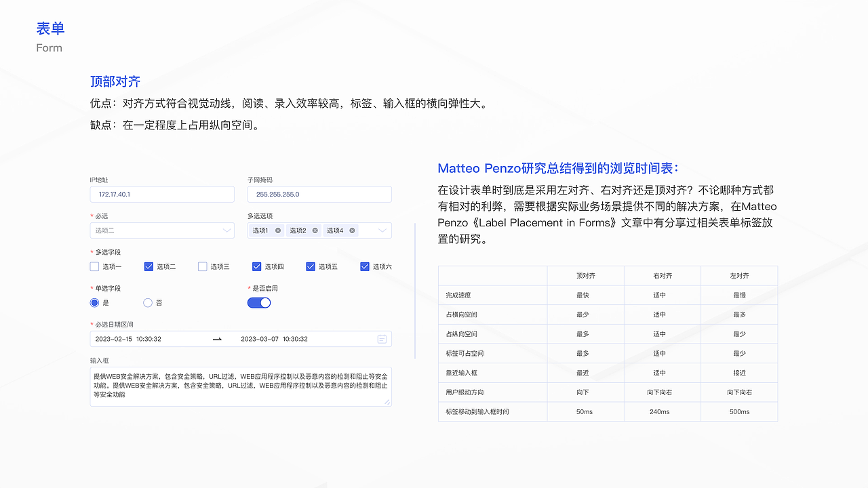This screenshot has height=488, width=868.
Task: Select the 占横向空间 row label
Action: coord(461,314)
